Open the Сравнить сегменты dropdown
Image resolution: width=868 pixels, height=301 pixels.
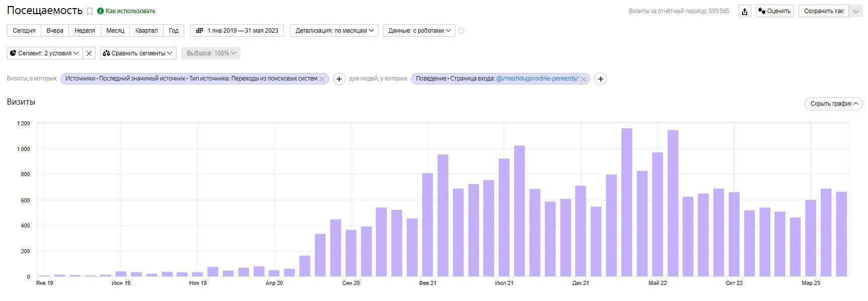pyautogui.click(x=138, y=53)
